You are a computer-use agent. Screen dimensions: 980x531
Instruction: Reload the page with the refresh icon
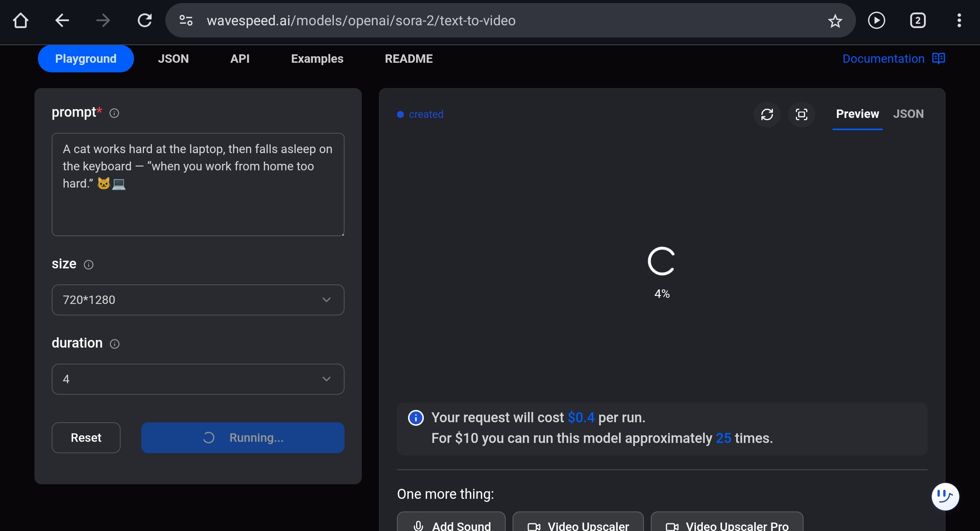pos(145,21)
